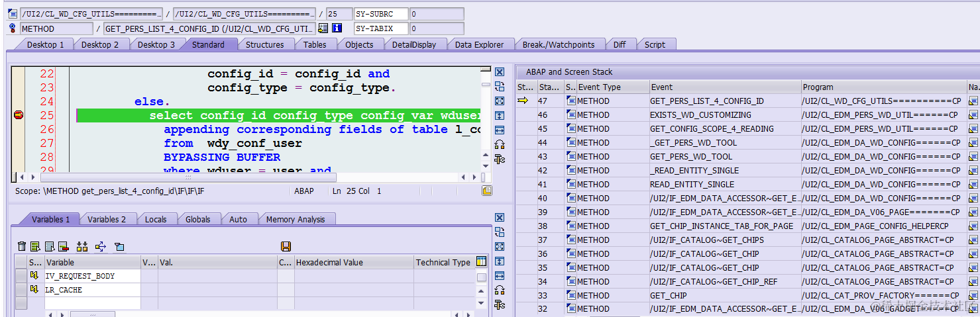Click the insert row icon with green mark

tap(36, 246)
